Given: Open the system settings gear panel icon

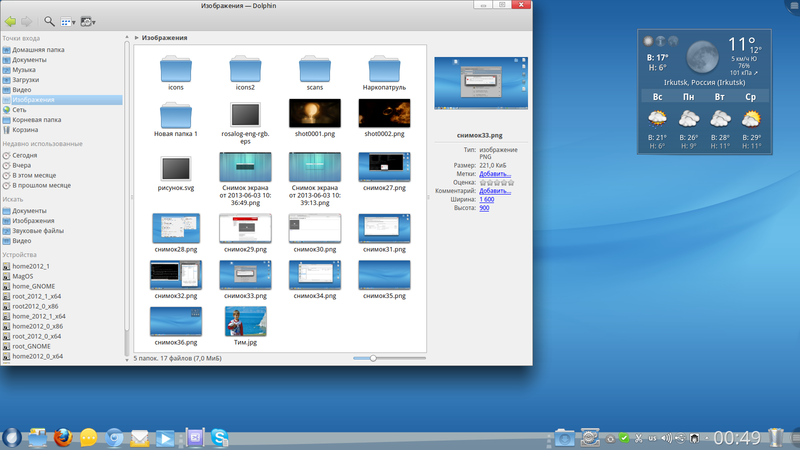Looking at the screenshot, I should [590, 438].
